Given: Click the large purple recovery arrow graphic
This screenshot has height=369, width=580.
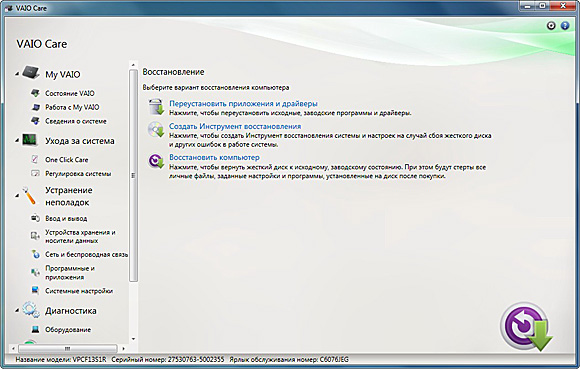Looking at the screenshot, I should pyautogui.click(x=526, y=326).
